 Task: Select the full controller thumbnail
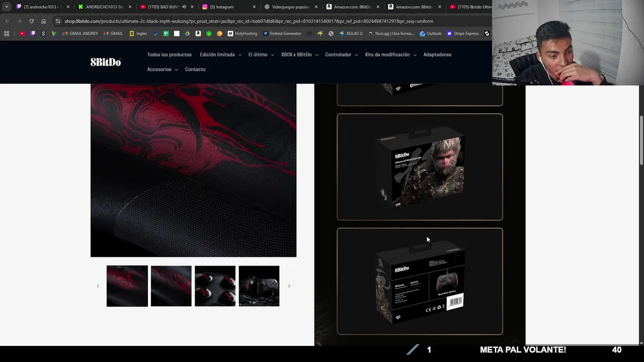259,286
